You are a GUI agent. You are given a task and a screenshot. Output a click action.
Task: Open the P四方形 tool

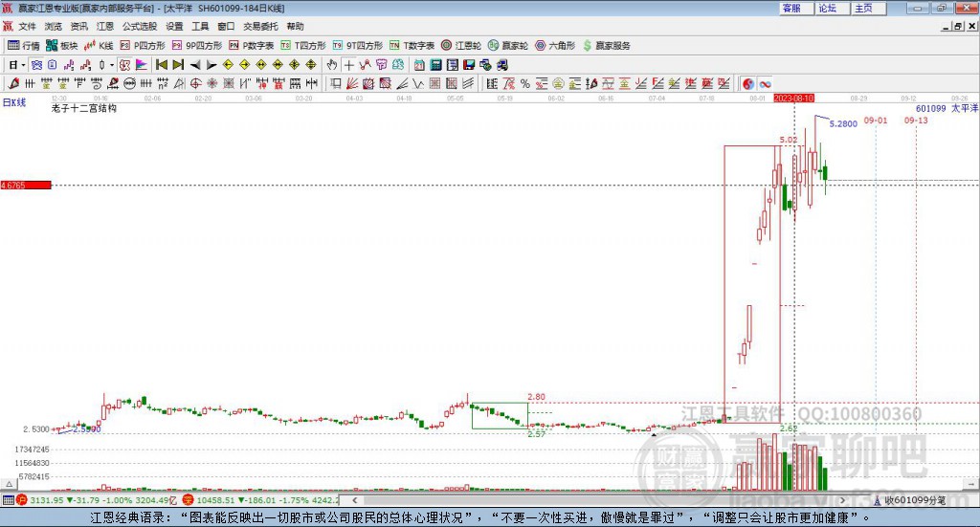point(143,46)
